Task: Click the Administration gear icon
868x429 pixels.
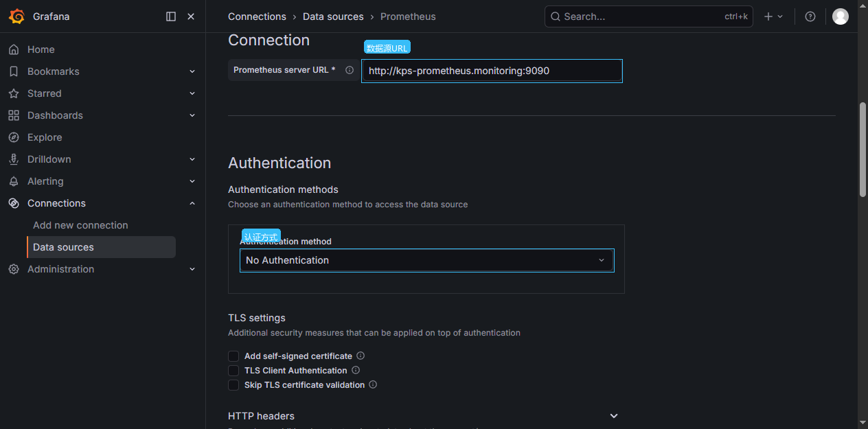Action: (x=14, y=269)
